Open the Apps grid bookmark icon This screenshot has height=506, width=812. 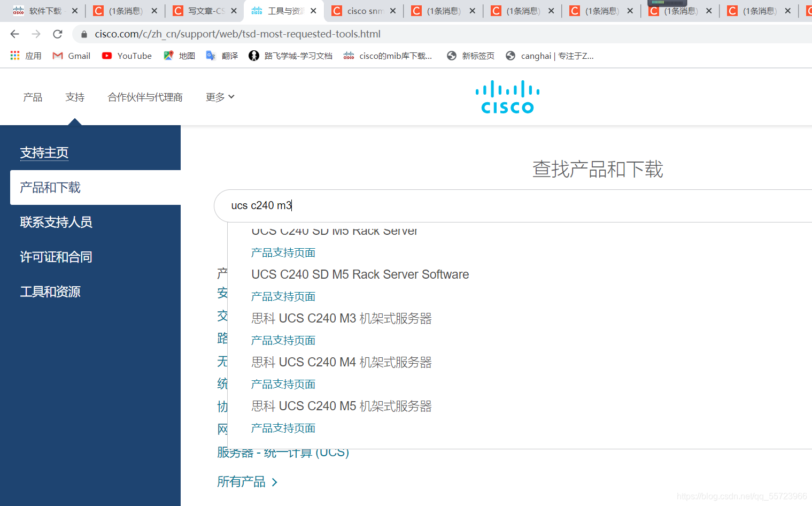pos(15,56)
